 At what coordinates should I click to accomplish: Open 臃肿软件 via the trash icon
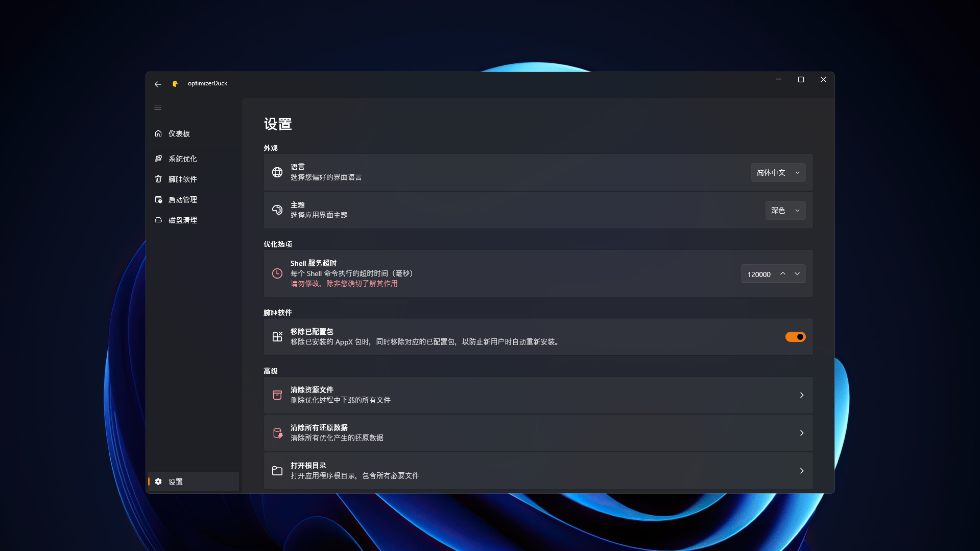(x=159, y=179)
